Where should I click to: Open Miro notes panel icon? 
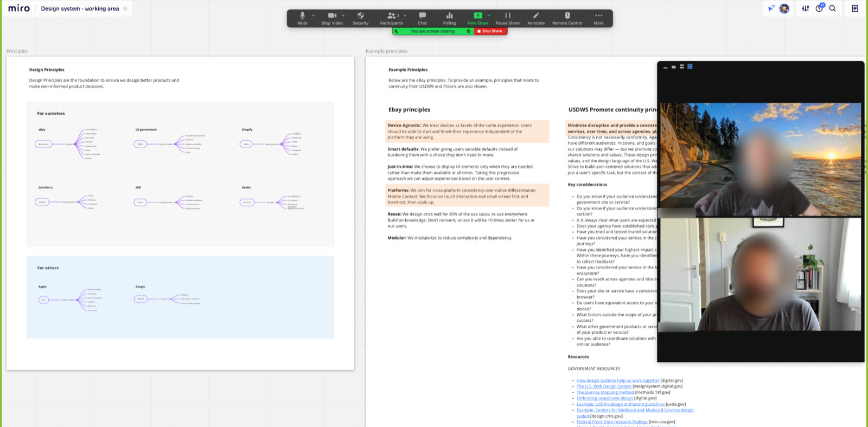pyautogui.click(x=855, y=9)
